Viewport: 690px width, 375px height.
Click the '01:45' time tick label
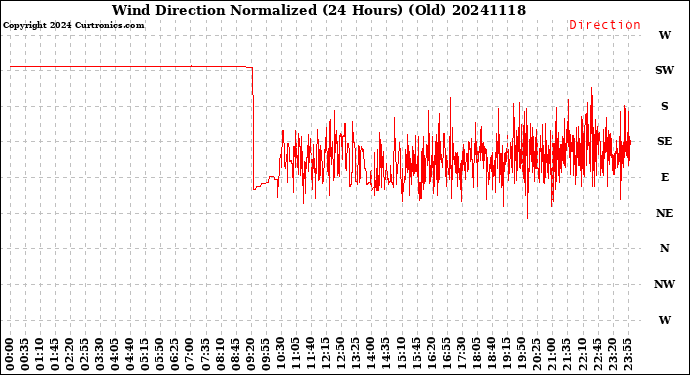55,355
